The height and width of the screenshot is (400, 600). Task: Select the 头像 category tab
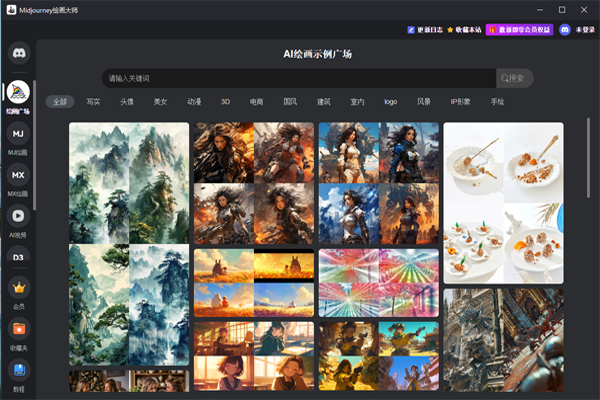coord(127,102)
